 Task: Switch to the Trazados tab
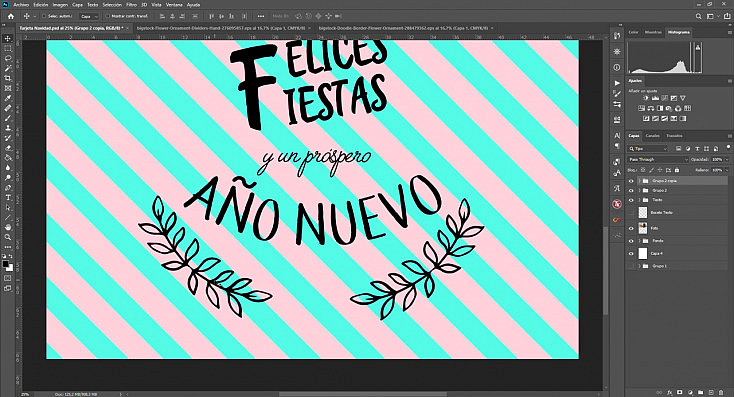click(x=674, y=136)
